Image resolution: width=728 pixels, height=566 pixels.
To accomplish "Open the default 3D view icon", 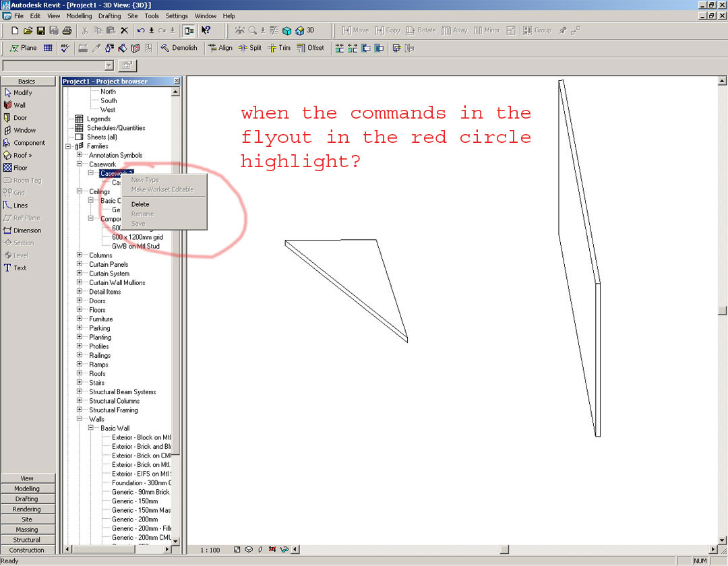I will point(305,30).
